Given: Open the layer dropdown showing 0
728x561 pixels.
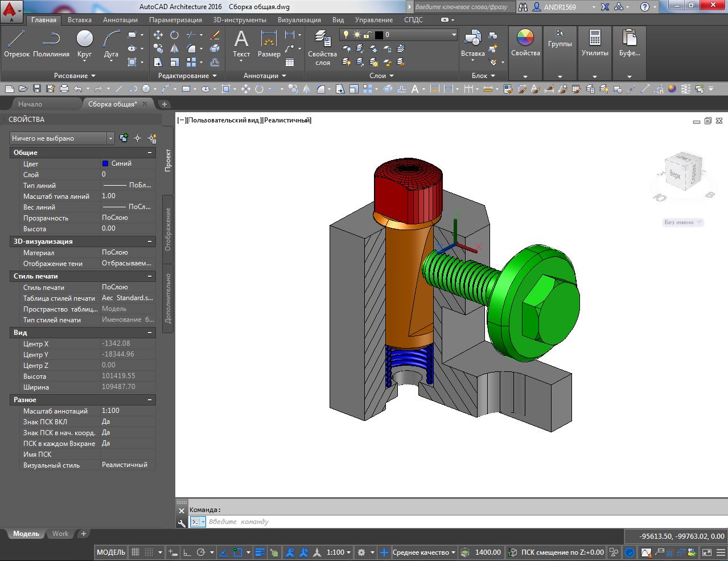Looking at the screenshot, I should point(399,35).
